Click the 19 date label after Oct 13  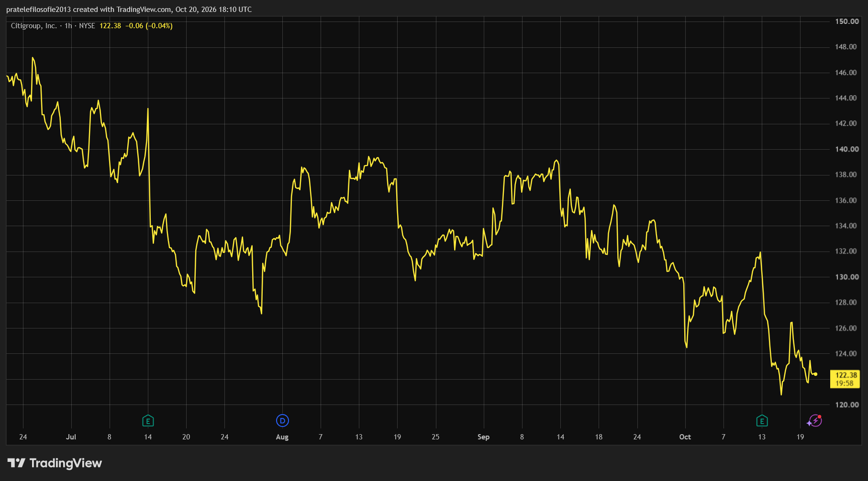800,437
